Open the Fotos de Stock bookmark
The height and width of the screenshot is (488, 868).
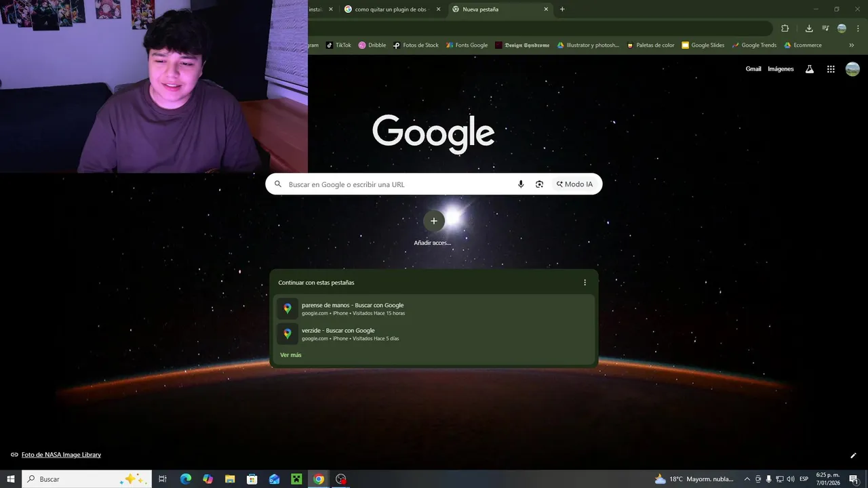(416, 45)
